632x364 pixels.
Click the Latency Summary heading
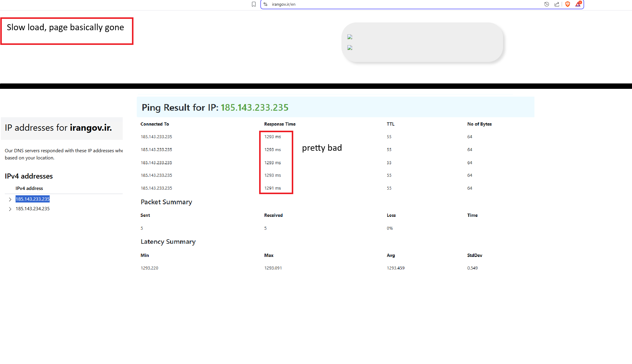168,242
